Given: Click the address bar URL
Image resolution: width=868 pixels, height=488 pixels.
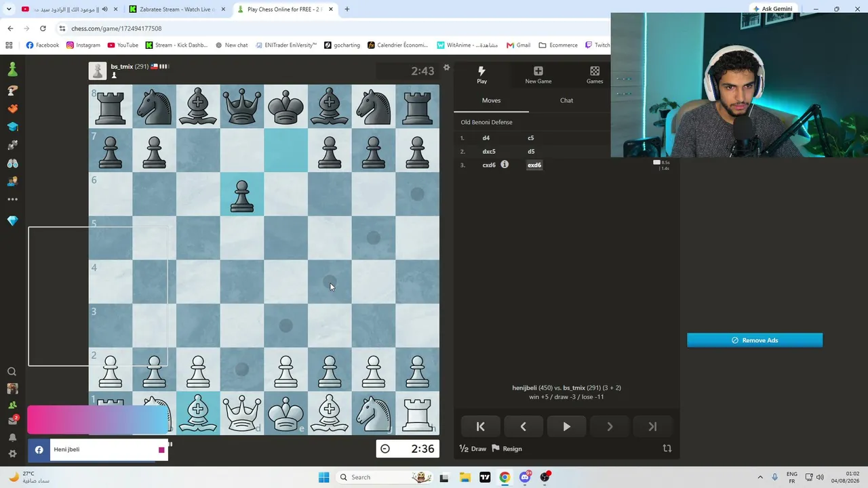Looking at the screenshot, I should point(116,28).
